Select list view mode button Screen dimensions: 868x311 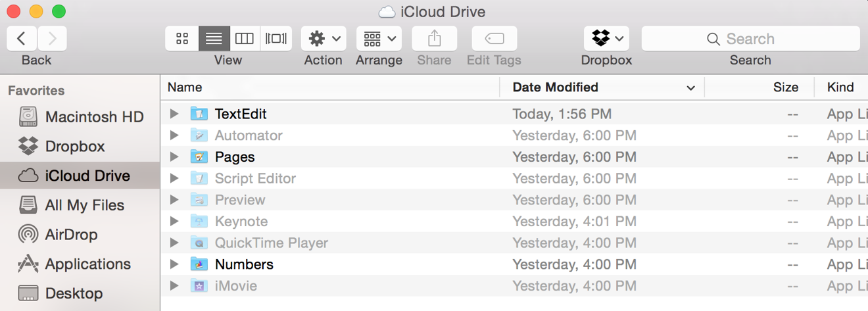click(214, 39)
